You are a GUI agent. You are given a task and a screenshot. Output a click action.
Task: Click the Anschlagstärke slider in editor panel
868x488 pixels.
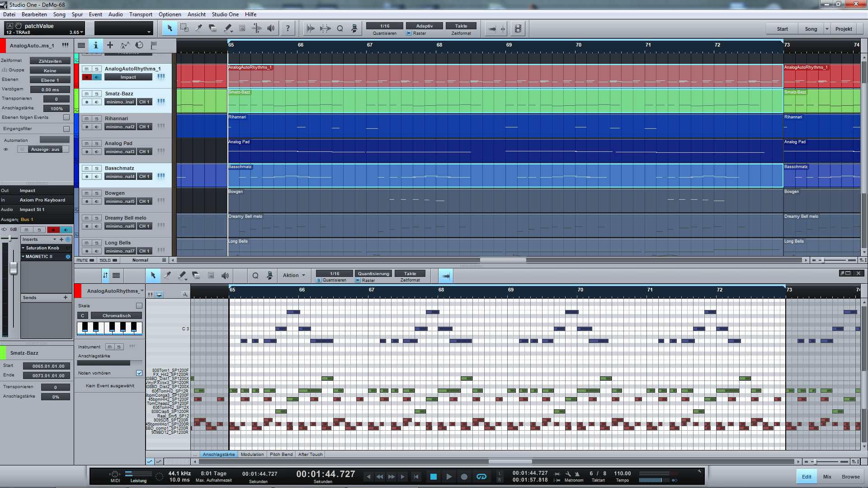110,363
